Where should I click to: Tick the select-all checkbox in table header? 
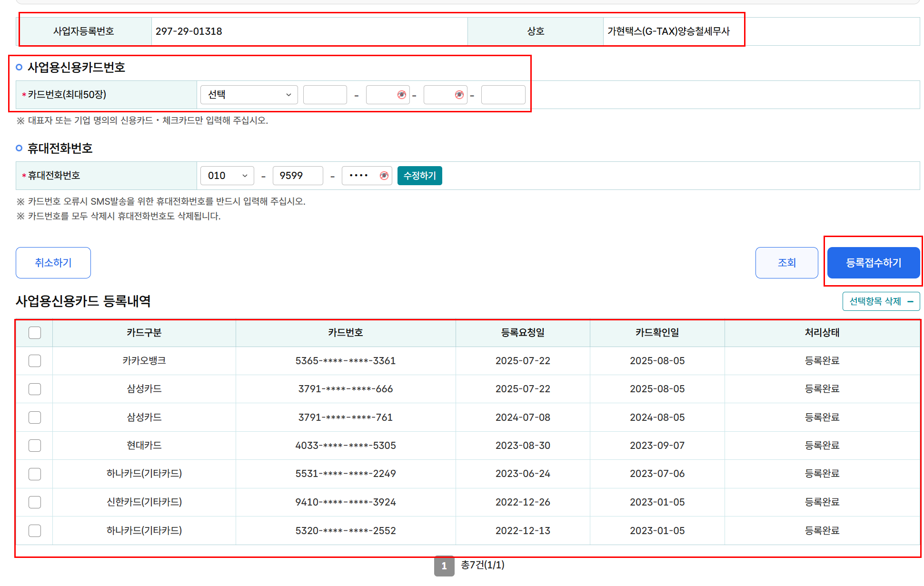click(35, 332)
